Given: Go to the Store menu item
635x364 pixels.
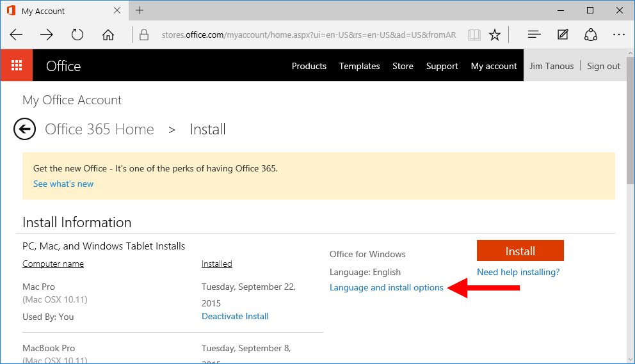Looking at the screenshot, I should pos(403,66).
